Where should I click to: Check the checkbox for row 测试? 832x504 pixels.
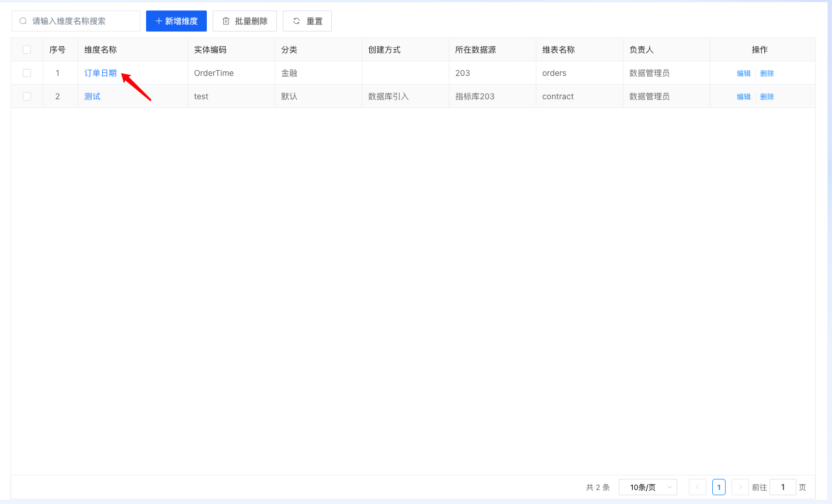27,96
